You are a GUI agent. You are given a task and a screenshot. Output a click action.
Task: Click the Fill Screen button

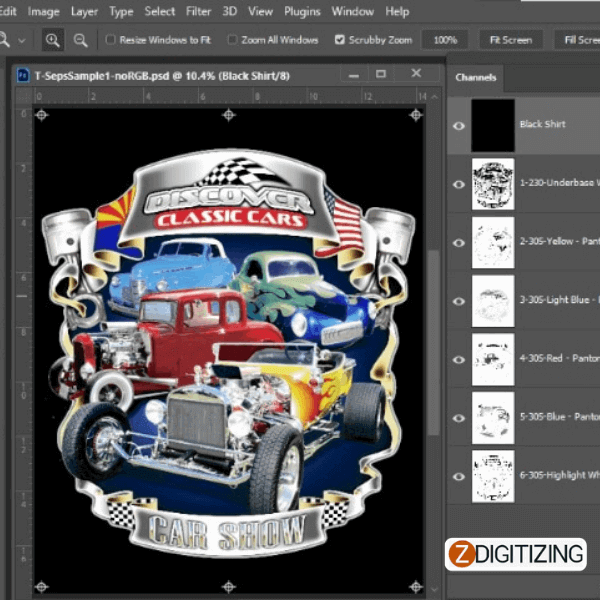tap(577, 40)
